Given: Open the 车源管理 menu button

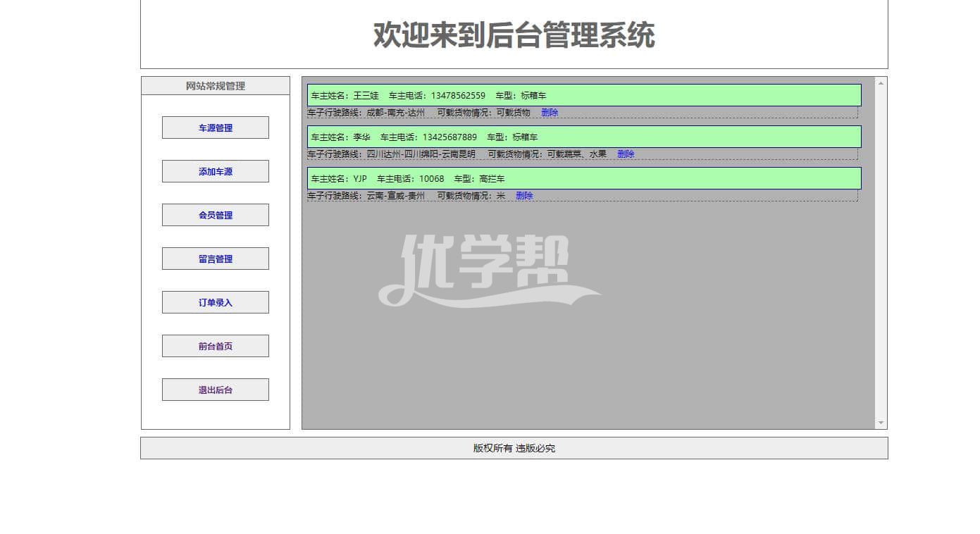Looking at the screenshot, I should point(215,128).
